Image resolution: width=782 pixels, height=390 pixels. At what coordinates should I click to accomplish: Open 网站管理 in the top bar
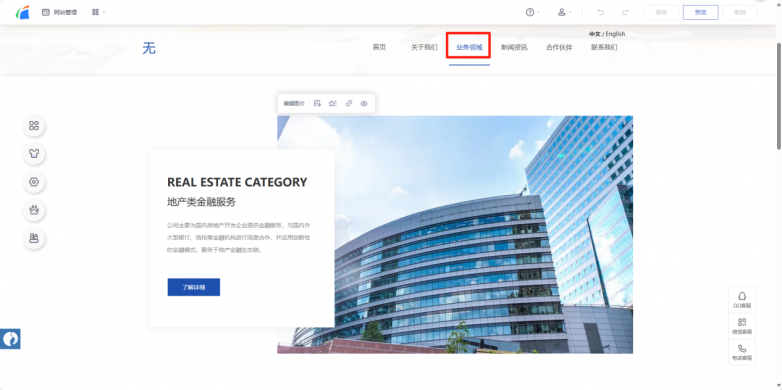click(x=59, y=12)
